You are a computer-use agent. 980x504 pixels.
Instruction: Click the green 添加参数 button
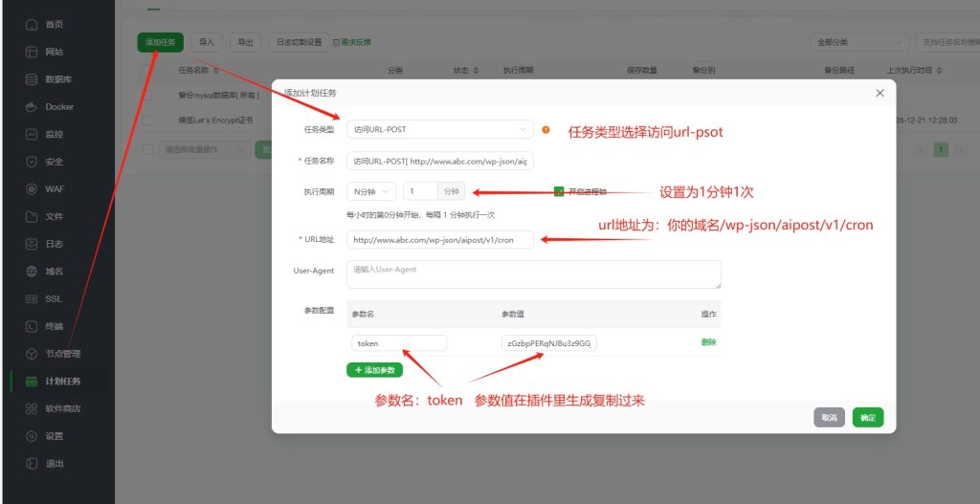(374, 370)
